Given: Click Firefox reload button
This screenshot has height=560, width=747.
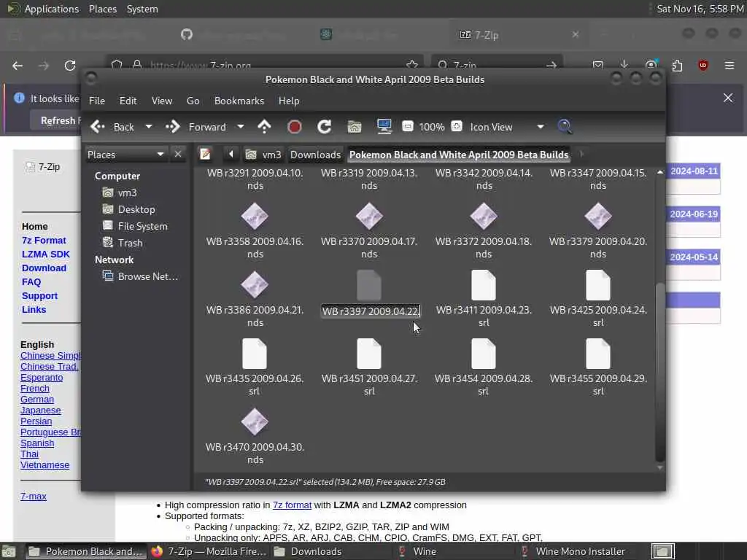Looking at the screenshot, I should pyautogui.click(x=70, y=65).
